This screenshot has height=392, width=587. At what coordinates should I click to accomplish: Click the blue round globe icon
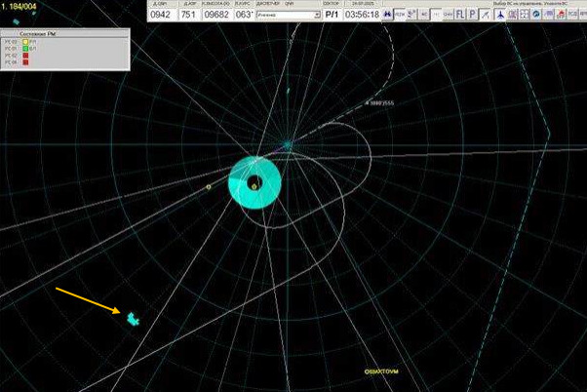535,15
